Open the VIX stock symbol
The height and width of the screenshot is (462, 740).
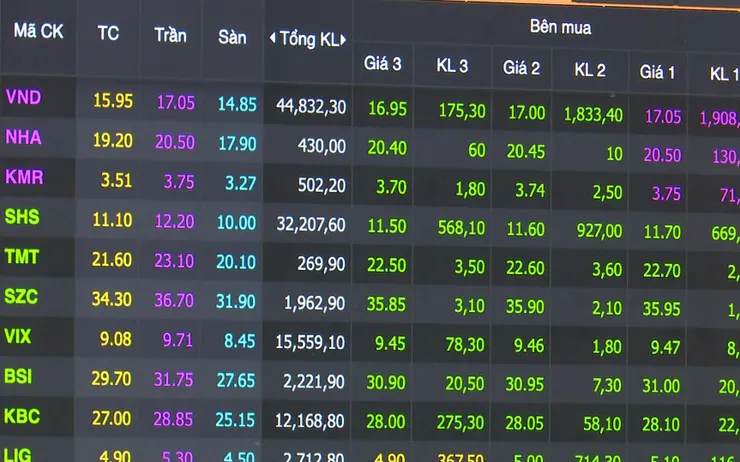coord(17,336)
